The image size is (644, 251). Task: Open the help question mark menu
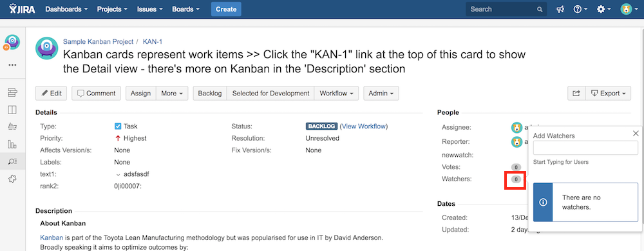(580, 9)
